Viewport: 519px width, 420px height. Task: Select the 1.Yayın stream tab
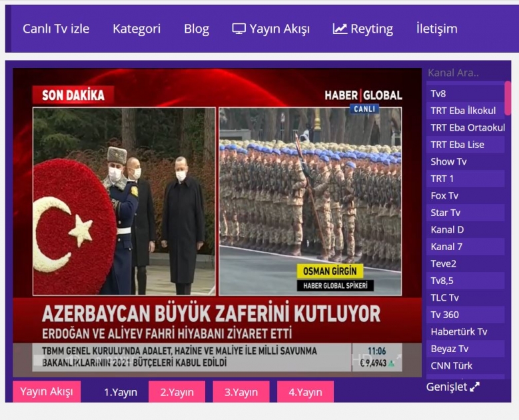[121, 392]
